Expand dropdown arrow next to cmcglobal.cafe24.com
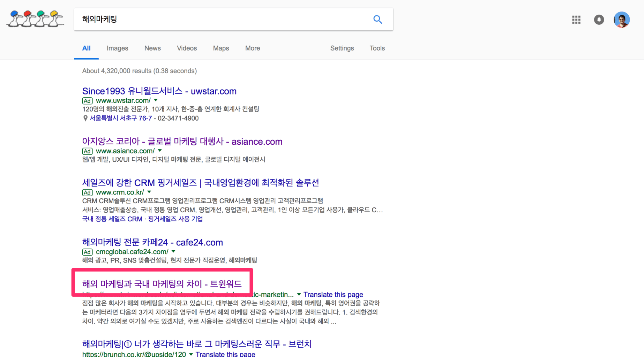The width and height of the screenshot is (644, 357). point(173,251)
